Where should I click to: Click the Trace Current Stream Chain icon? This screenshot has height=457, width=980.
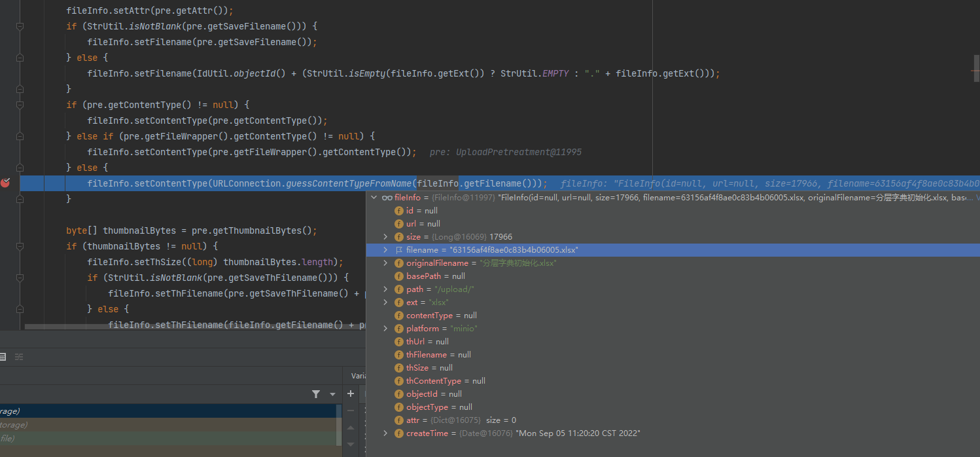[x=19, y=357]
